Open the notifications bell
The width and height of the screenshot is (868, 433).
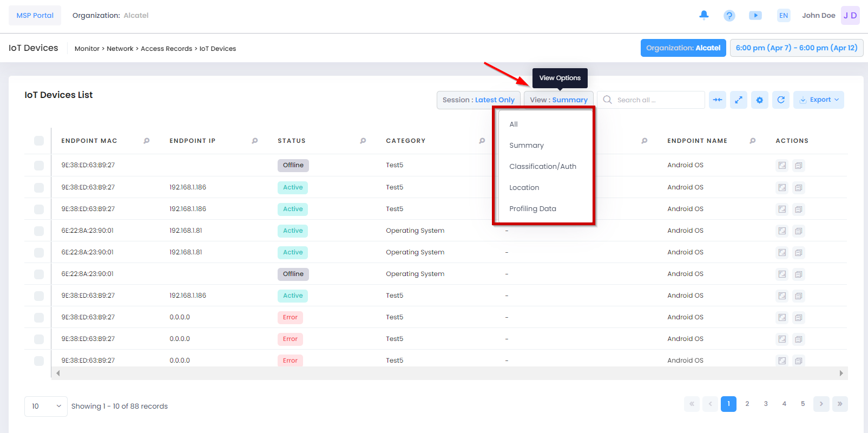pyautogui.click(x=703, y=15)
